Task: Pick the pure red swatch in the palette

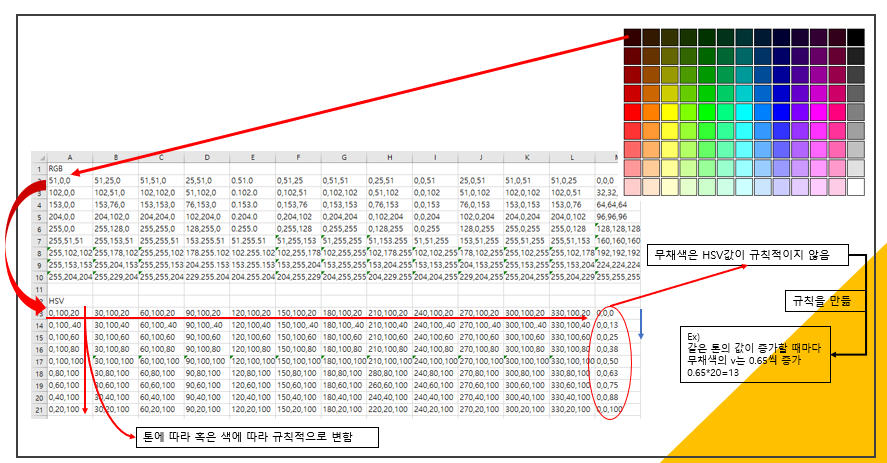Action: (x=632, y=112)
